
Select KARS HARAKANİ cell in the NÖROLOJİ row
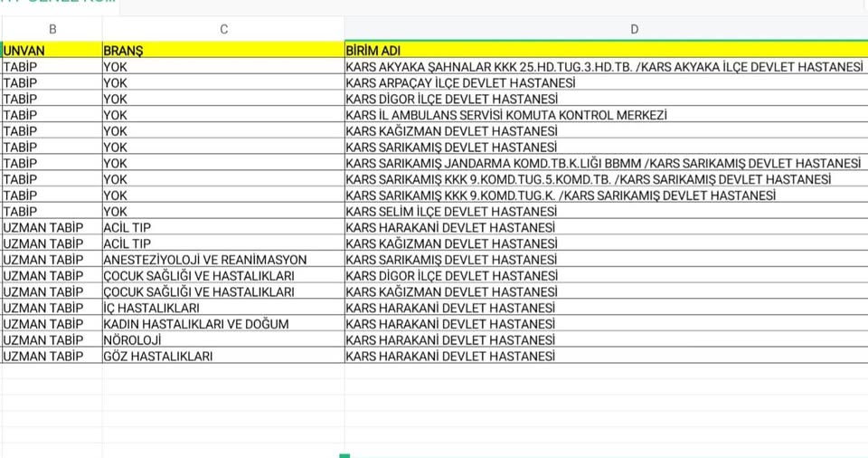pos(606,340)
